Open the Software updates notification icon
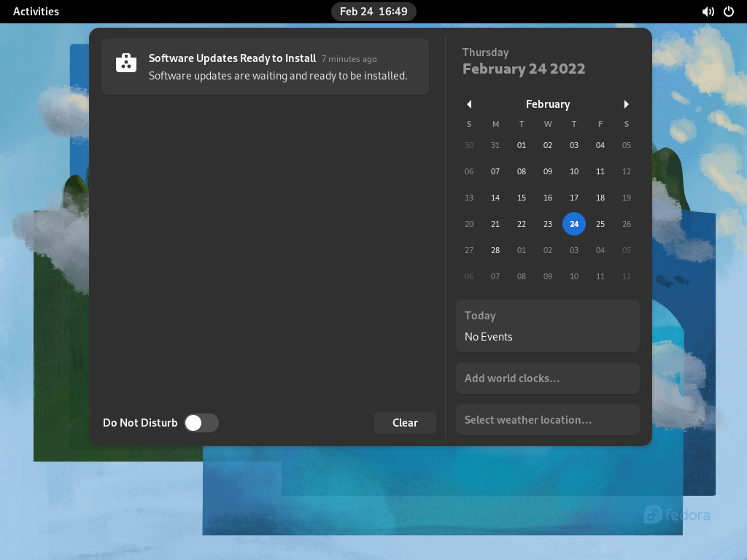The image size is (747, 560). pos(126,63)
